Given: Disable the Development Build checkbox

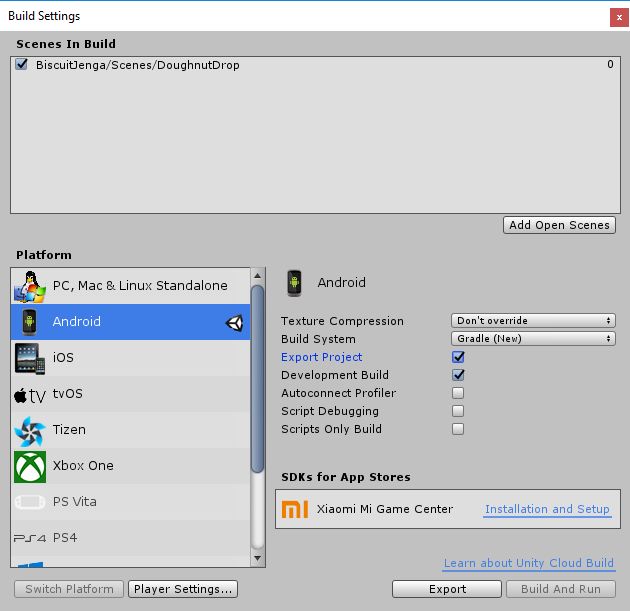Looking at the screenshot, I should tap(458, 375).
